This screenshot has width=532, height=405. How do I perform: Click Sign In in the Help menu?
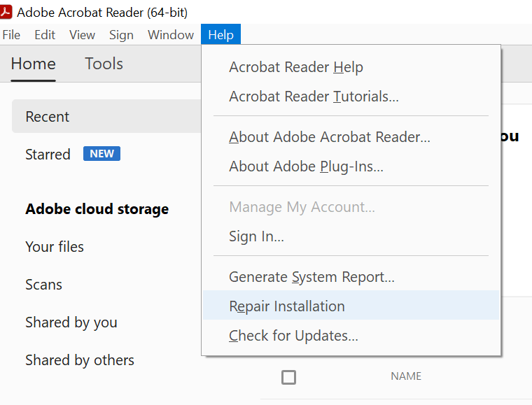(256, 236)
